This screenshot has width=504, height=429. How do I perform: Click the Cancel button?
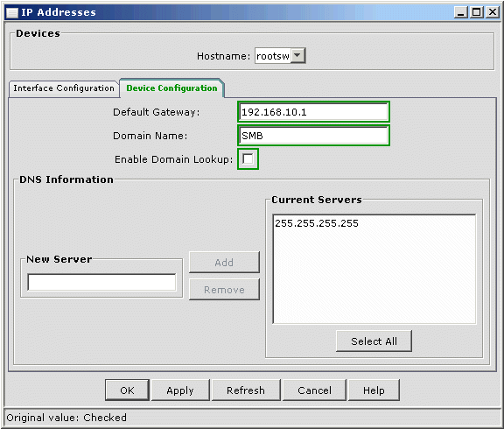point(314,390)
